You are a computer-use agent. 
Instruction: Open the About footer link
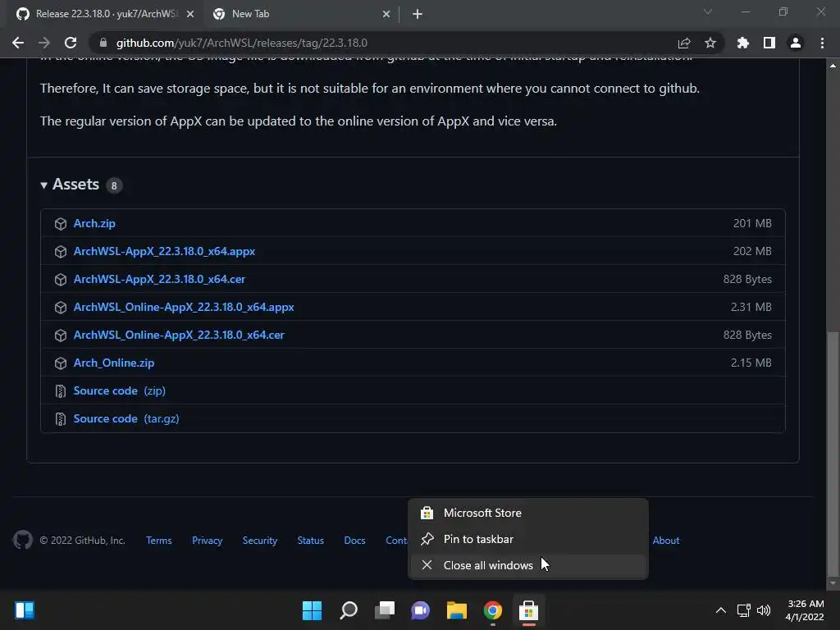[x=666, y=541]
